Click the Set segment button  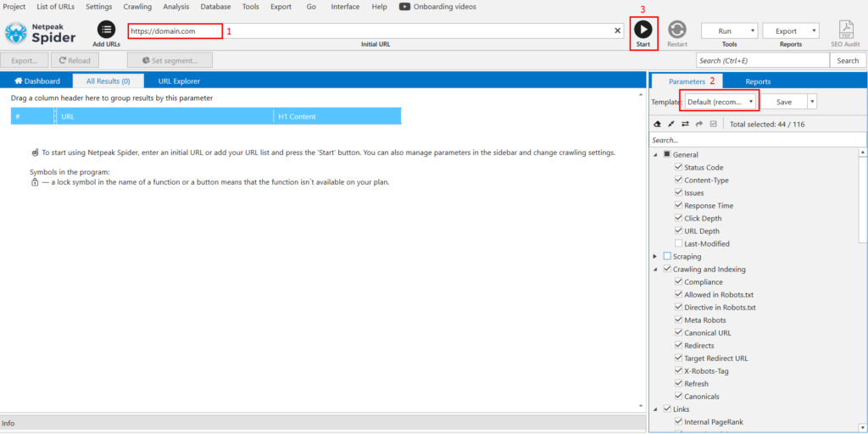click(170, 60)
